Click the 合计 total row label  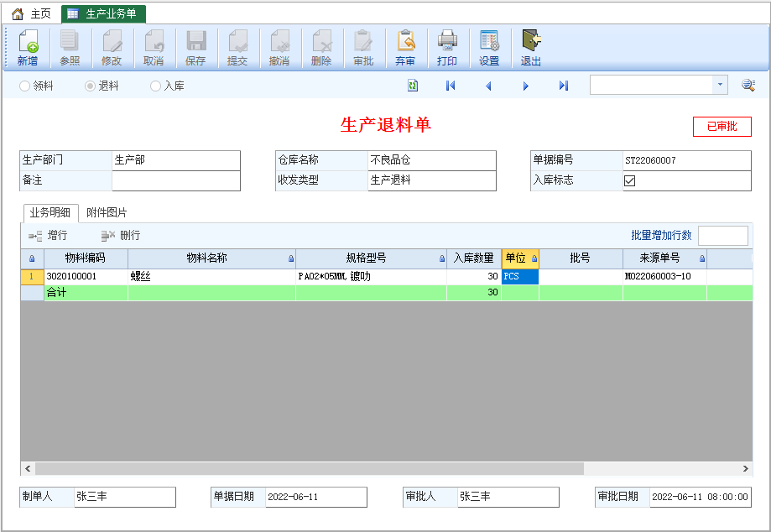[x=56, y=293]
